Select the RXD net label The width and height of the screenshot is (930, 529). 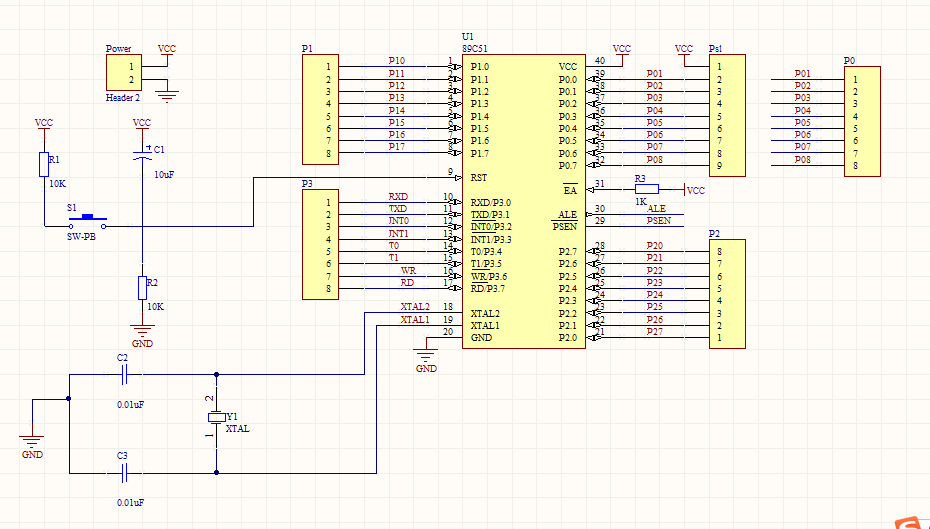point(397,196)
